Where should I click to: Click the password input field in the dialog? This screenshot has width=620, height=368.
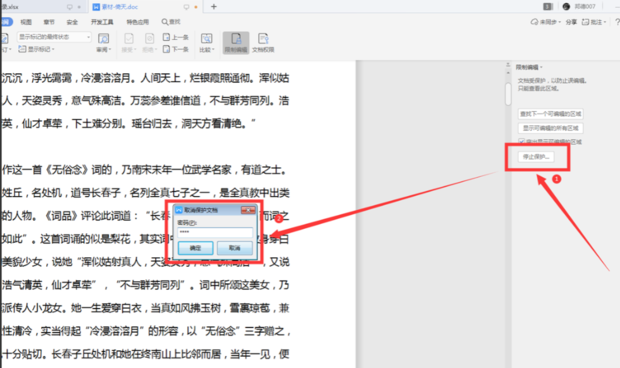pyautogui.click(x=215, y=232)
